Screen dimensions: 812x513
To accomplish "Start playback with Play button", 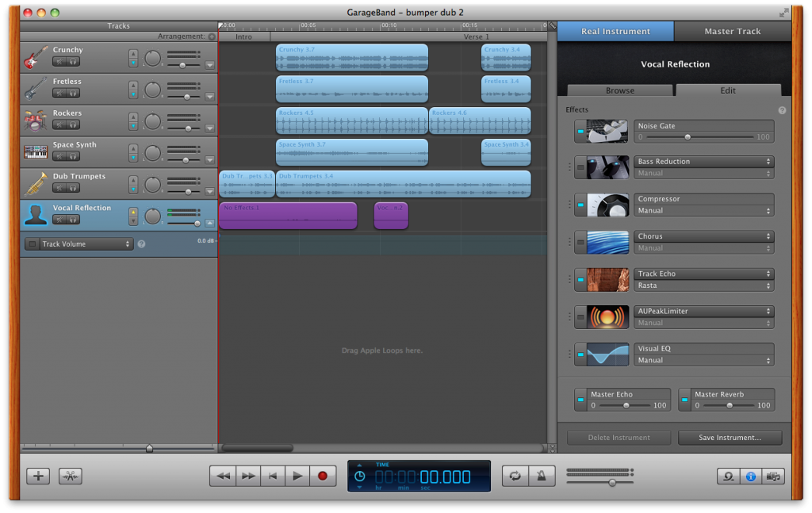I will (298, 476).
